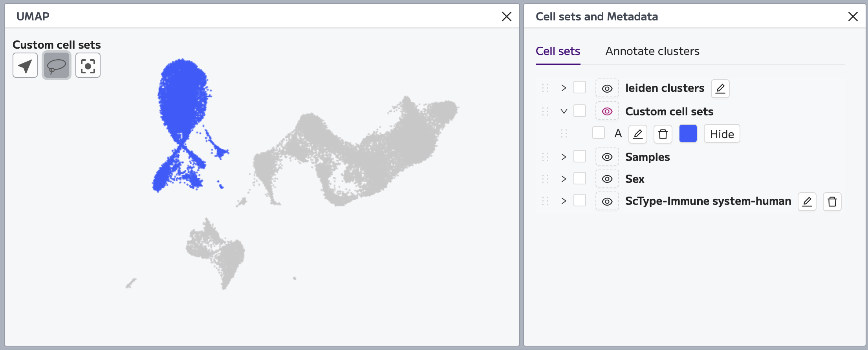Check the Samples checkbox
The width and height of the screenshot is (868, 350).
tap(580, 156)
